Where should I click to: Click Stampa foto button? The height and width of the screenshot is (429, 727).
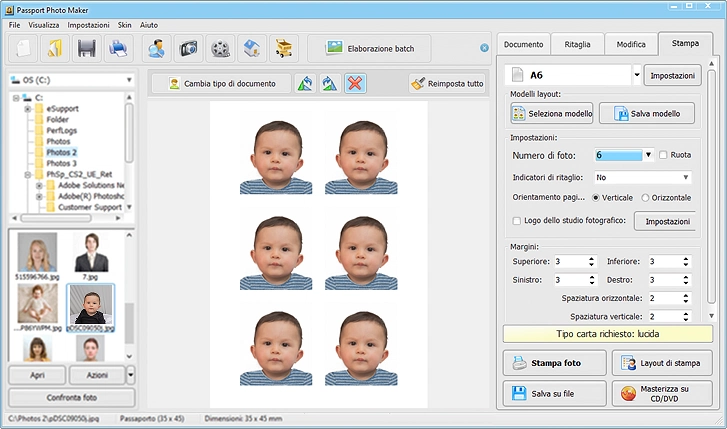[555, 363]
